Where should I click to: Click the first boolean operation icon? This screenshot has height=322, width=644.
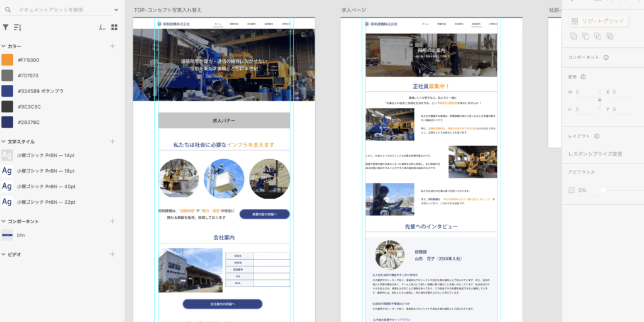573,36
